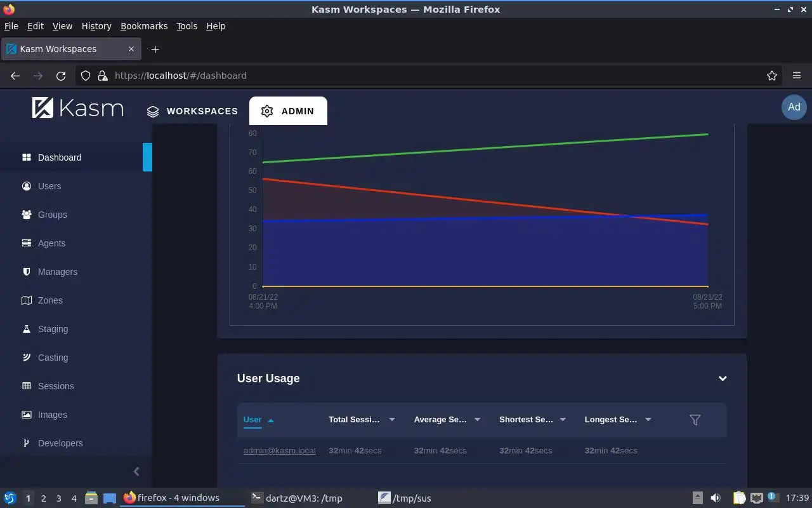The width and height of the screenshot is (812, 508).
Task: Open the Bookmarks menu
Action: (144, 26)
